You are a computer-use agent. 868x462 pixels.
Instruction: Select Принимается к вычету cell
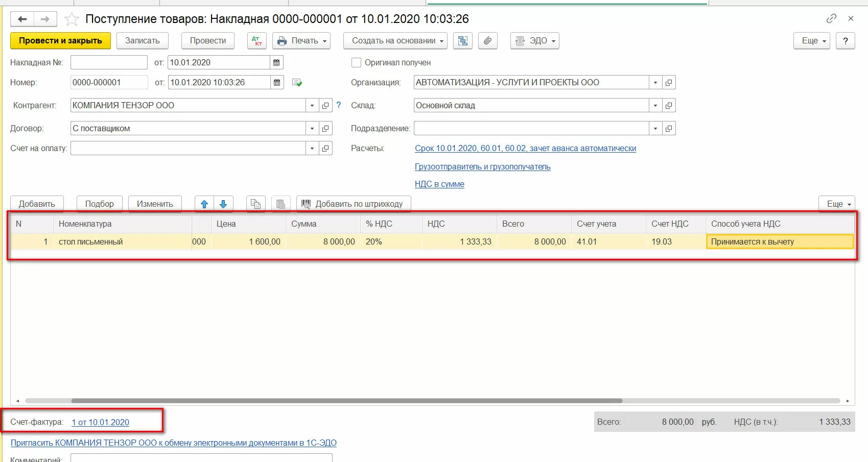point(780,241)
